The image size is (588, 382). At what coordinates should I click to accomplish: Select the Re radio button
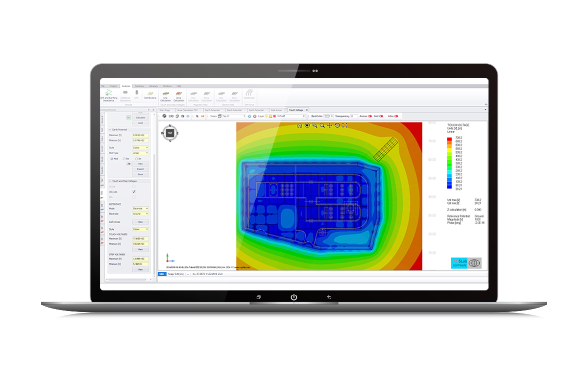[x=123, y=159]
